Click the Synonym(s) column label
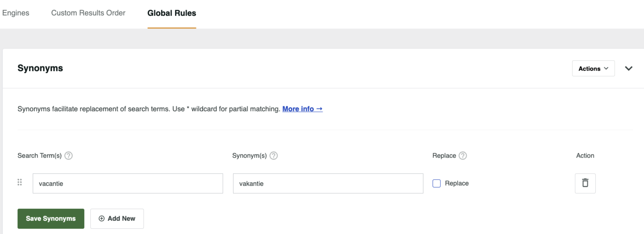Image resolution: width=644 pixels, height=234 pixels. [249, 156]
